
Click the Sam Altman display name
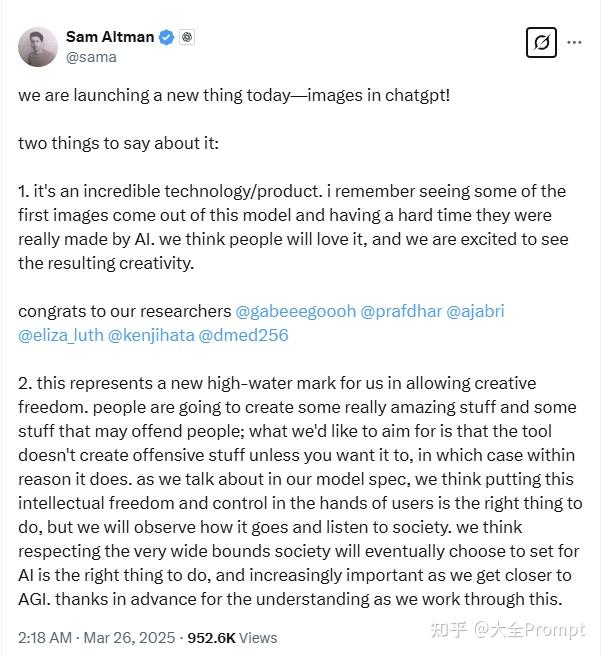[110, 37]
